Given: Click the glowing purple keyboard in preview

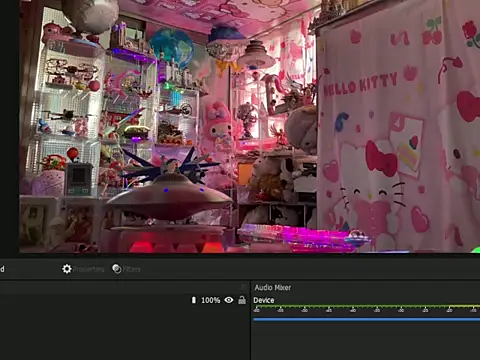Looking at the screenshot, I should (303, 237).
